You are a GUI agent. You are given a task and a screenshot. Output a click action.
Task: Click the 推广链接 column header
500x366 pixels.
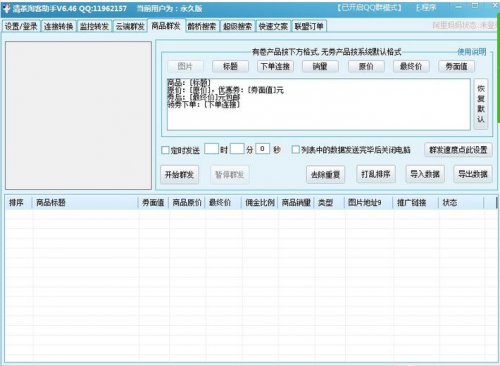tap(415, 203)
